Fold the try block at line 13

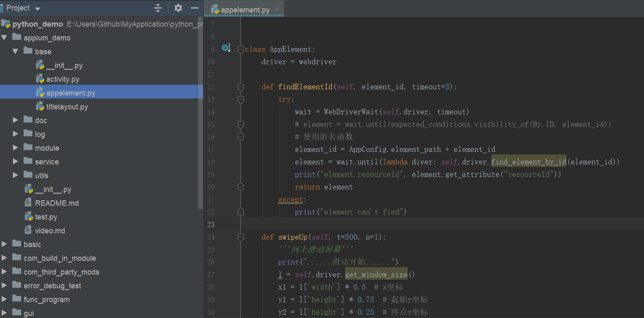tap(241, 99)
